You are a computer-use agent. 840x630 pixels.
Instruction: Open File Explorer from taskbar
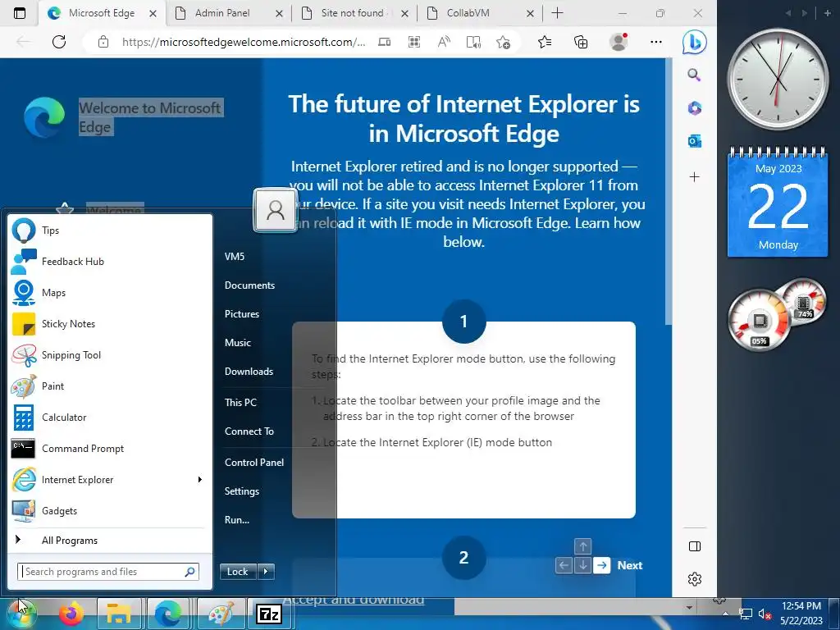(x=119, y=614)
